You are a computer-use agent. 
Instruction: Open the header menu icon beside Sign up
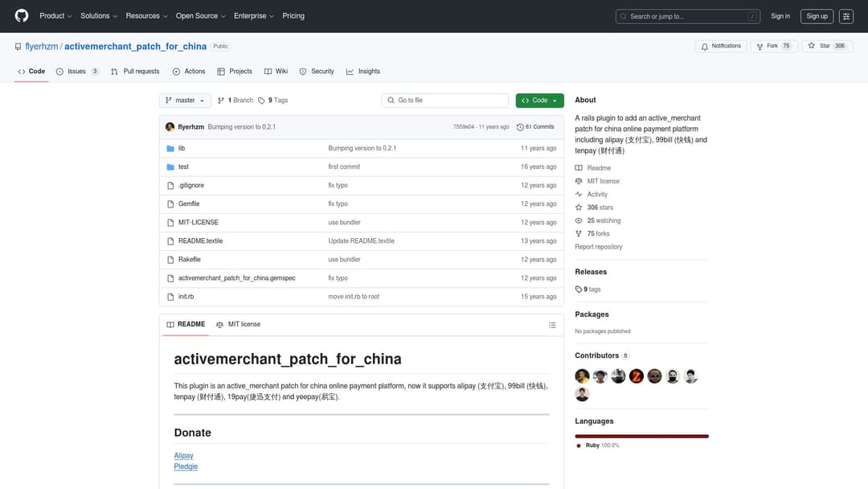point(845,17)
